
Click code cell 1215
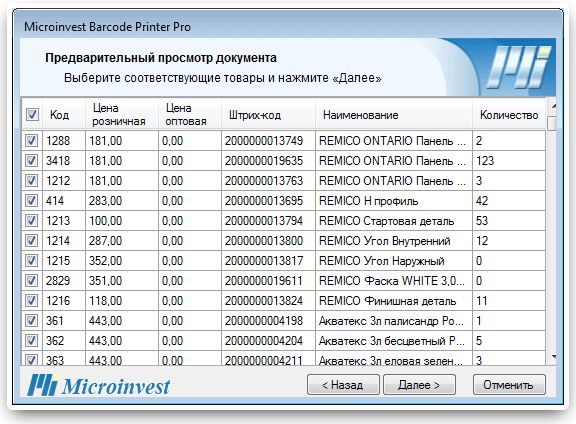[64, 261]
